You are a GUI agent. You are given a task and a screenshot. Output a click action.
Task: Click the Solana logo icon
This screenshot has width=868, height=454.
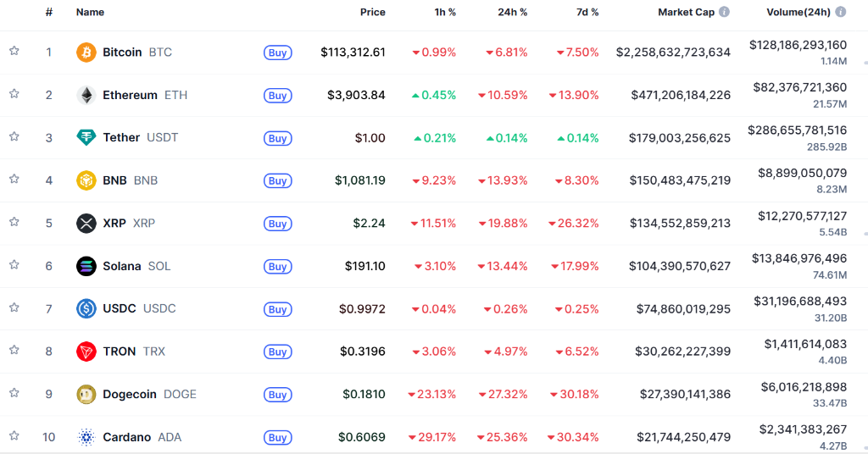pyautogui.click(x=86, y=266)
